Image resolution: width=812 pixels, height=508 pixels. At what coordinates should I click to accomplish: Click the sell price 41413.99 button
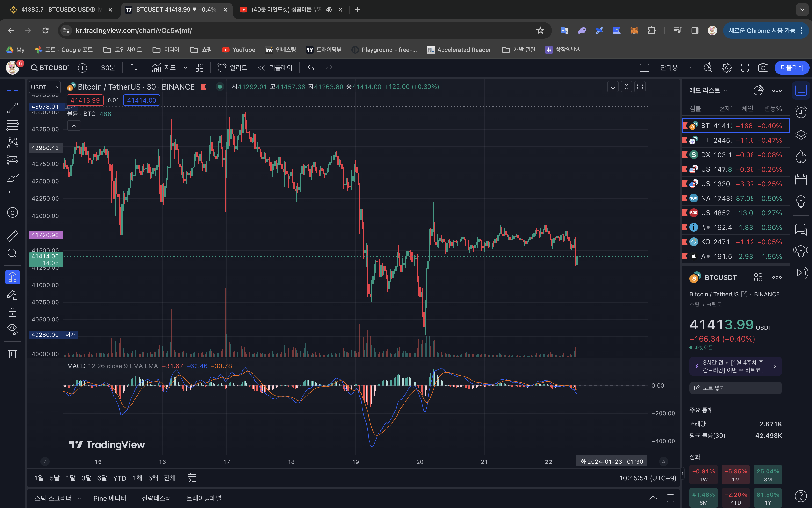tap(85, 100)
